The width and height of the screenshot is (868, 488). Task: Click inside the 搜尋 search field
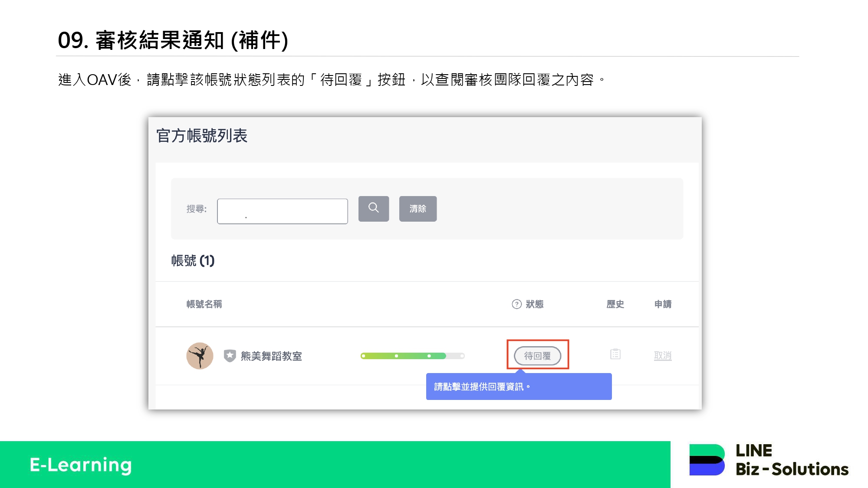[282, 211]
